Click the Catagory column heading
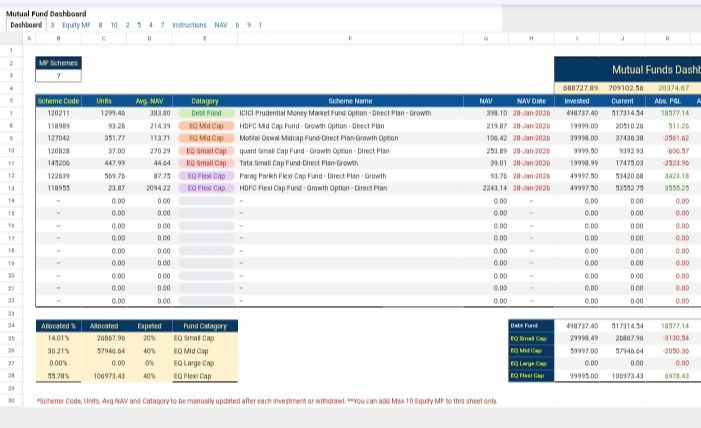 pos(205,101)
